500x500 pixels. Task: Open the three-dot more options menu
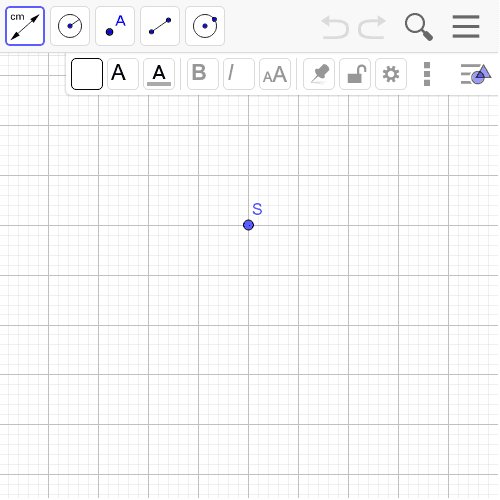[x=427, y=74]
